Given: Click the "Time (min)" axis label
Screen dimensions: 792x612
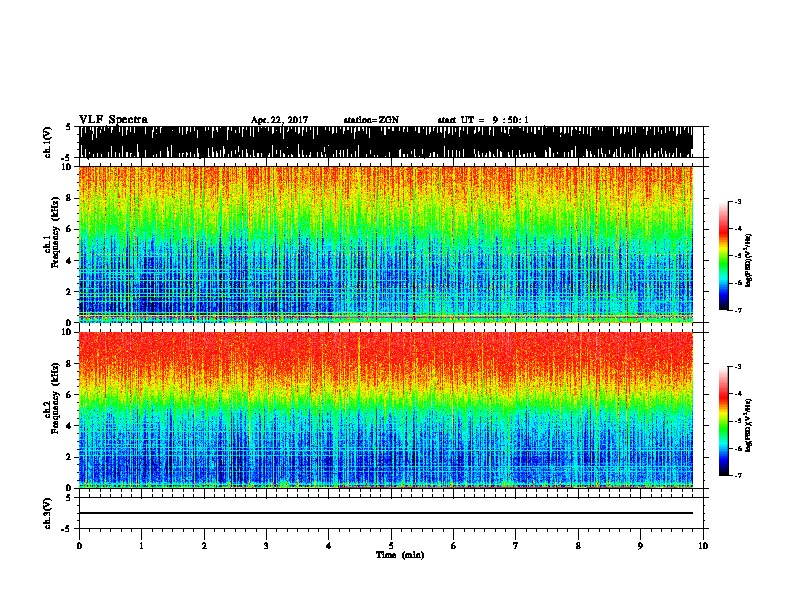Looking at the screenshot, I should [x=400, y=555].
